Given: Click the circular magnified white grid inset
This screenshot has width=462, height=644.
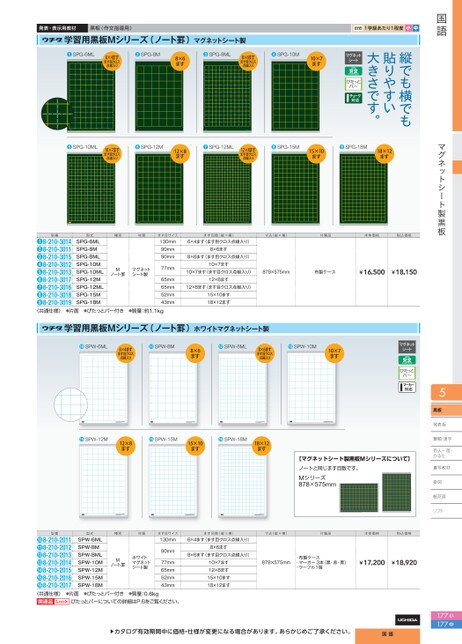Looking at the screenshot, I should (71, 404).
